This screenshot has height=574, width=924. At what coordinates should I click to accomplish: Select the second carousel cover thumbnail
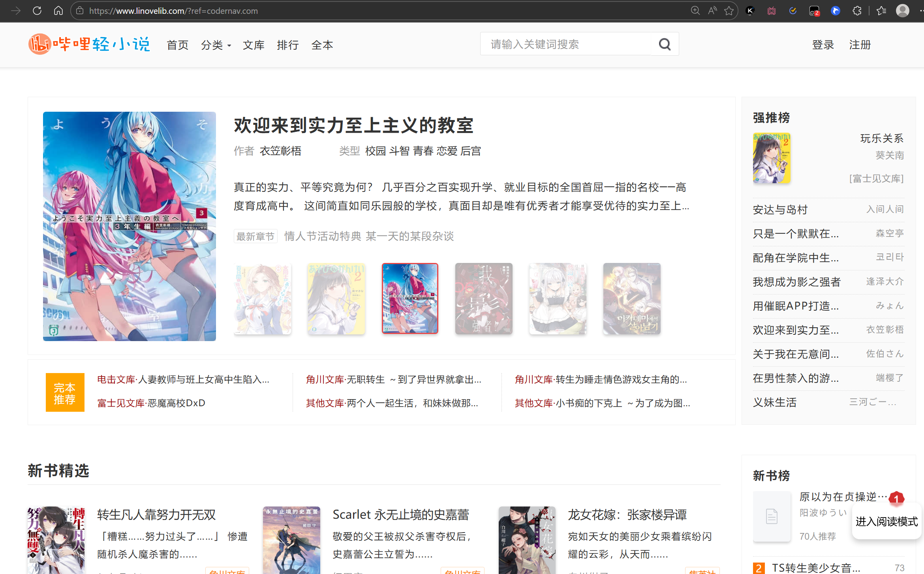336,298
